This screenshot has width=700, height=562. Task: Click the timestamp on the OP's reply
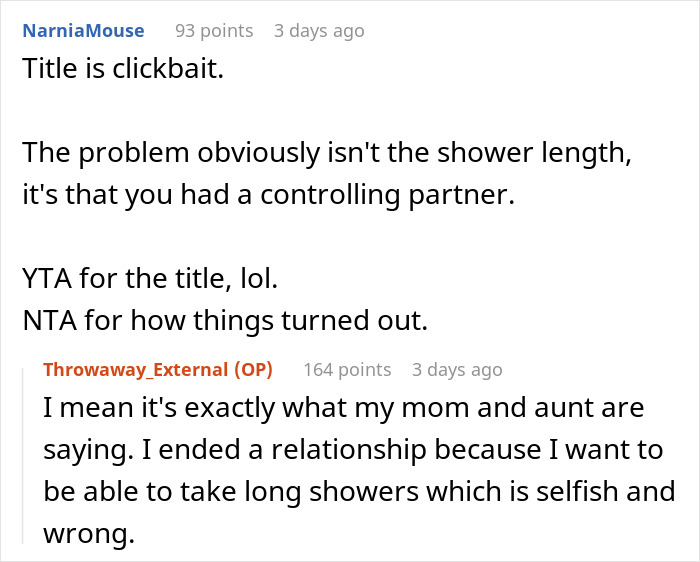[457, 370]
